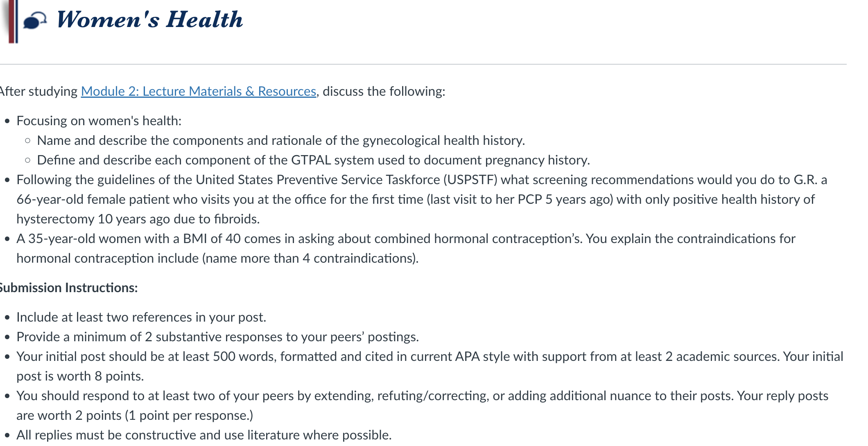Click the red and blue vertical bar

click(x=13, y=21)
